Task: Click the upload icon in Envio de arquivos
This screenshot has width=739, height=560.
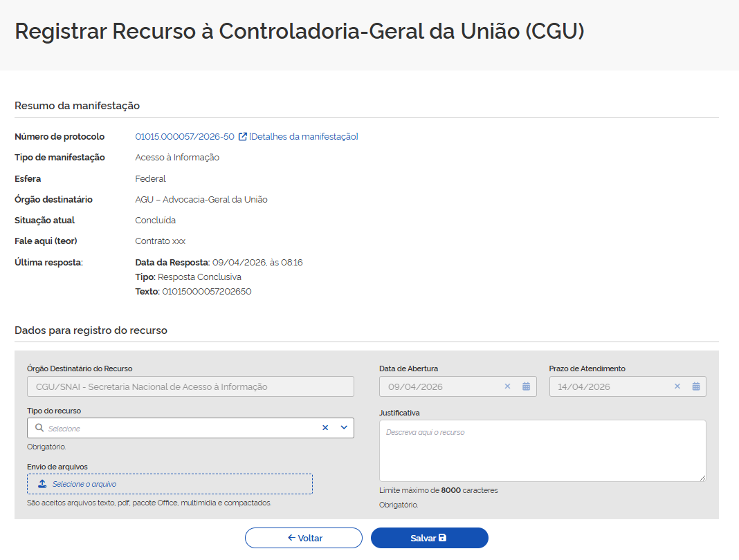Action: (42, 484)
